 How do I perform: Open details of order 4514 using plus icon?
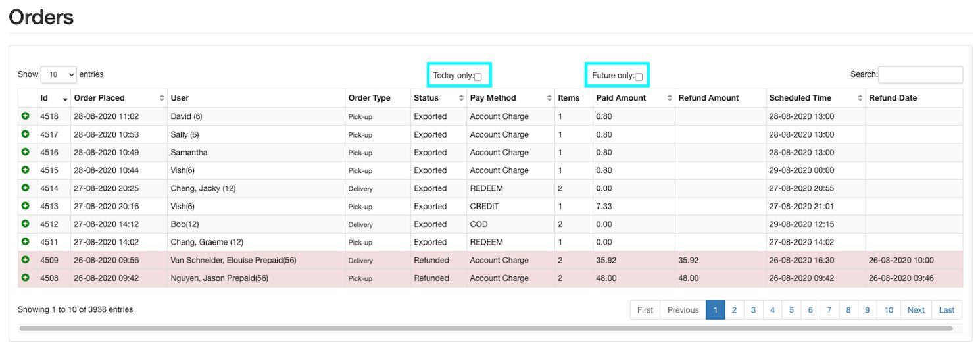tap(25, 188)
